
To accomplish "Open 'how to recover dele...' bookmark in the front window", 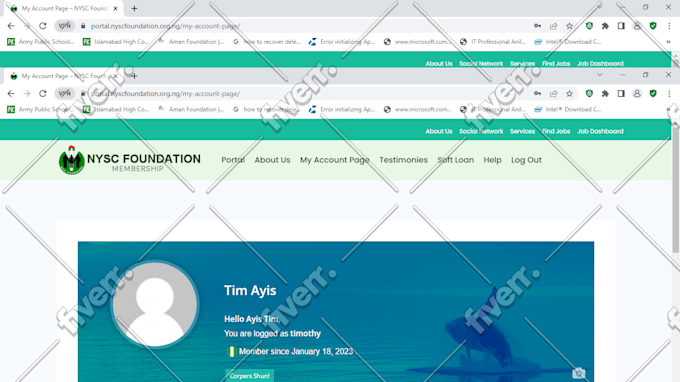I will (x=267, y=109).
